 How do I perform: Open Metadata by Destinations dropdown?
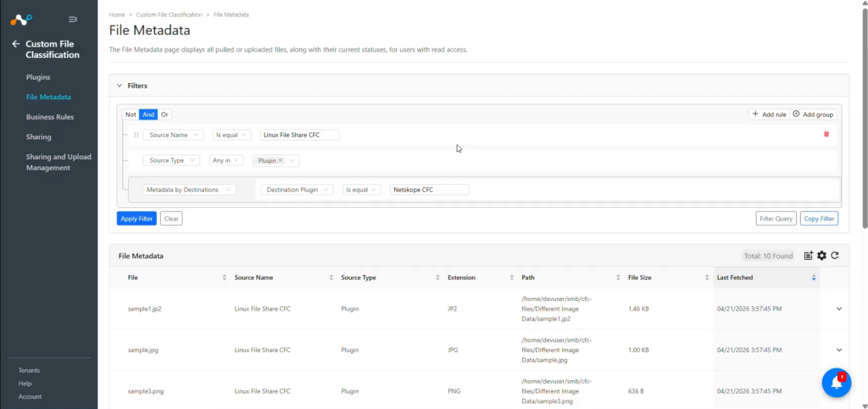click(x=189, y=189)
